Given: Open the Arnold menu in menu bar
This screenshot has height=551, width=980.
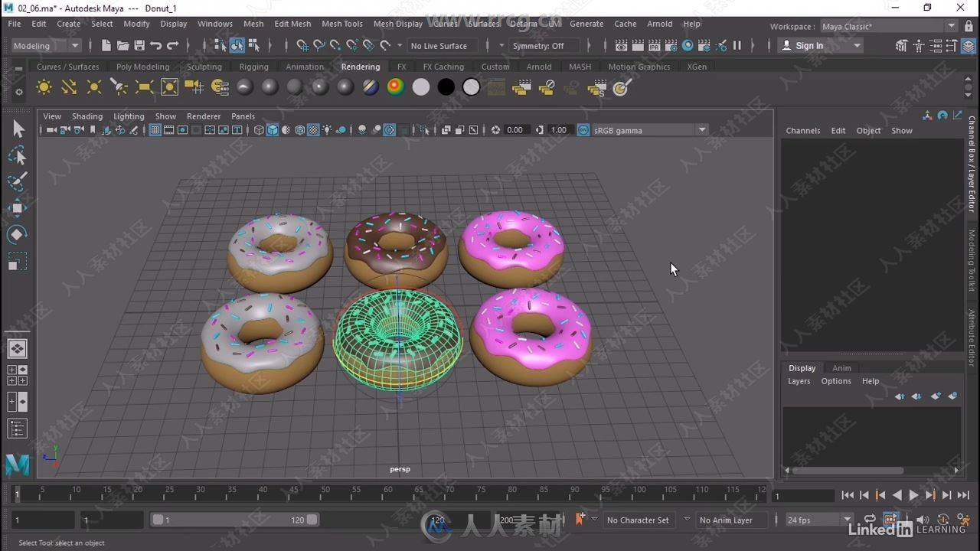Looking at the screenshot, I should (x=659, y=24).
